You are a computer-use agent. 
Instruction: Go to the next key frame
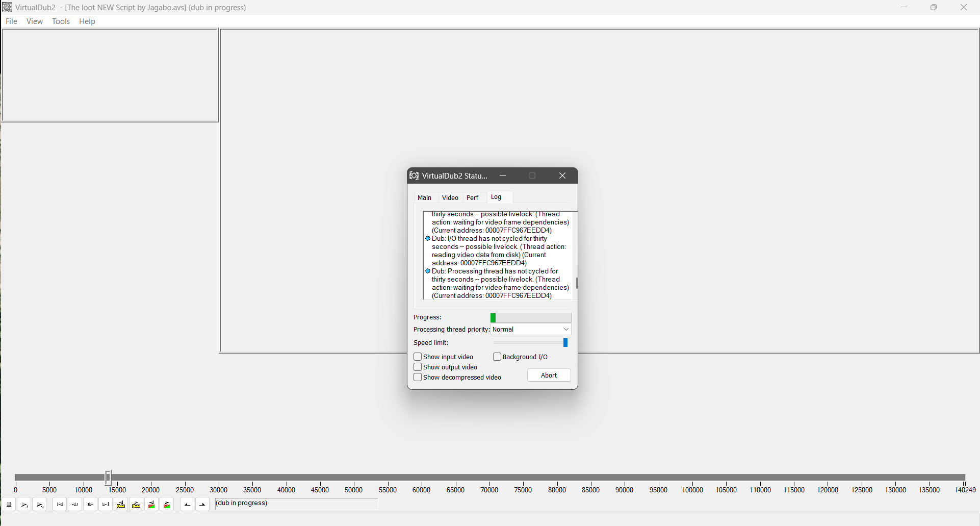[136, 505]
